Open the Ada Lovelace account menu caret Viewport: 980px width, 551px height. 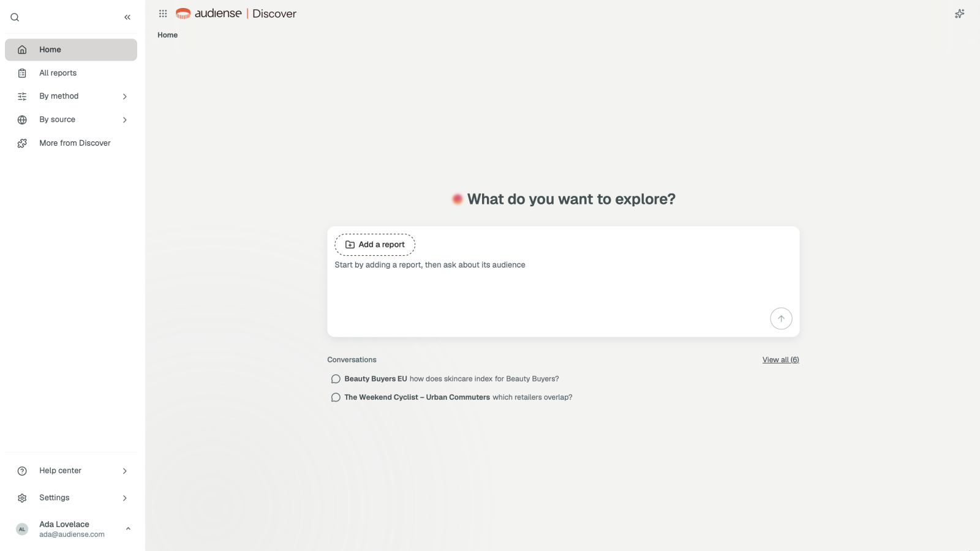click(x=128, y=528)
